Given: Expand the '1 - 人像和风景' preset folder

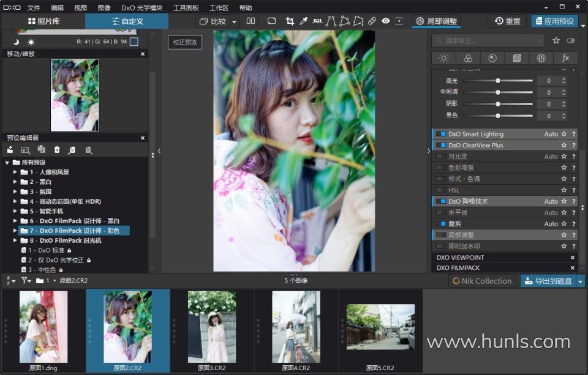Looking at the screenshot, I should [15, 173].
